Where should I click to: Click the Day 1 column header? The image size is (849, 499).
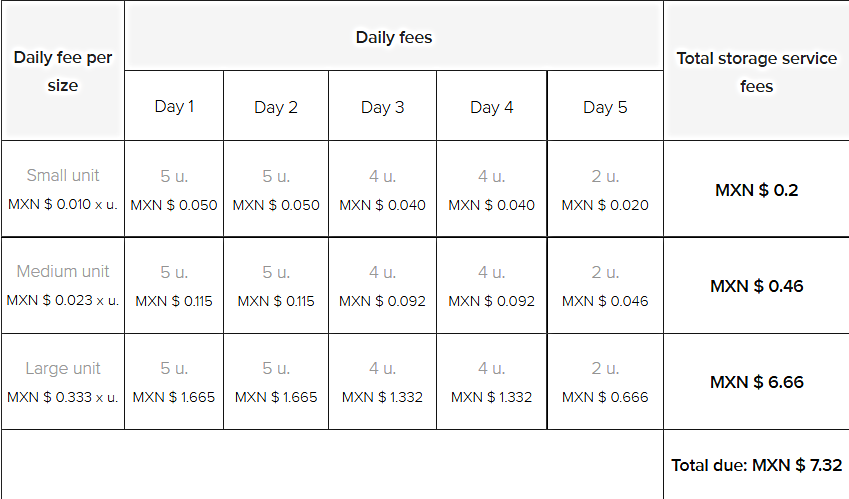point(174,107)
